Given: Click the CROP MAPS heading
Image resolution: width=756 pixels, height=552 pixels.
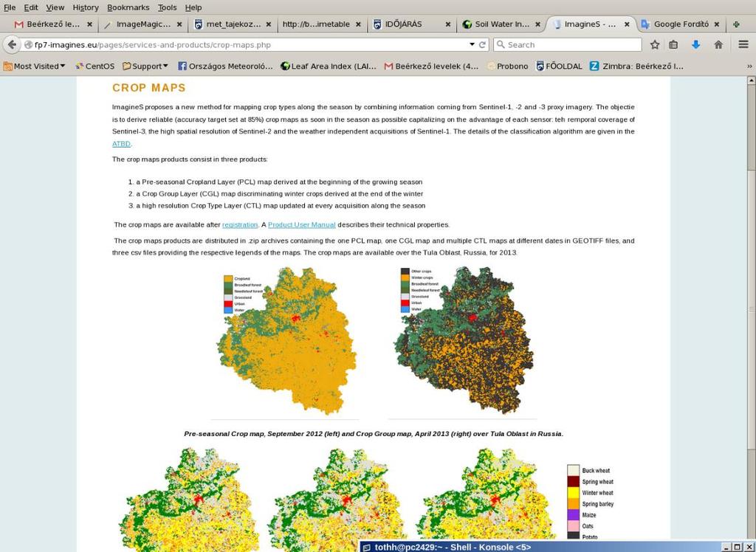Looking at the screenshot, I should pyautogui.click(x=149, y=88).
